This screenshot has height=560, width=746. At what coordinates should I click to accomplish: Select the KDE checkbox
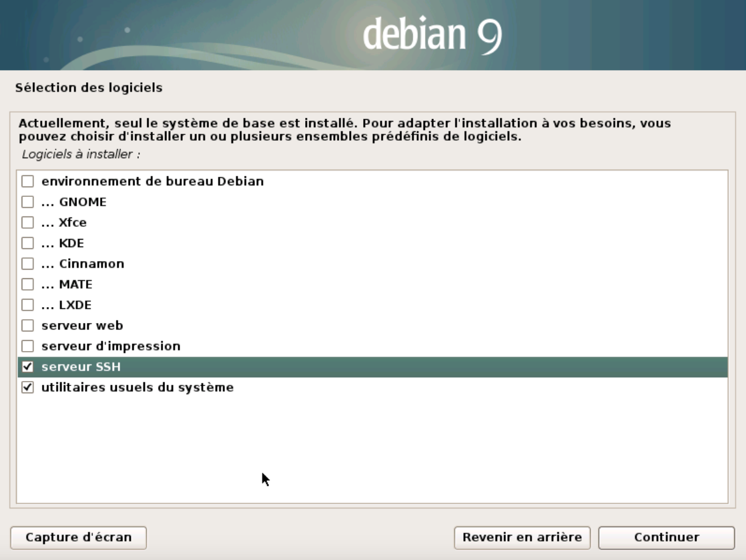tap(27, 243)
